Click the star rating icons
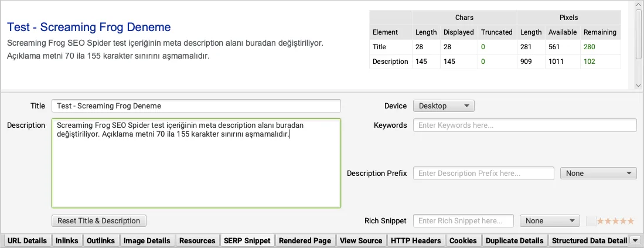 click(x=615, y=221)
